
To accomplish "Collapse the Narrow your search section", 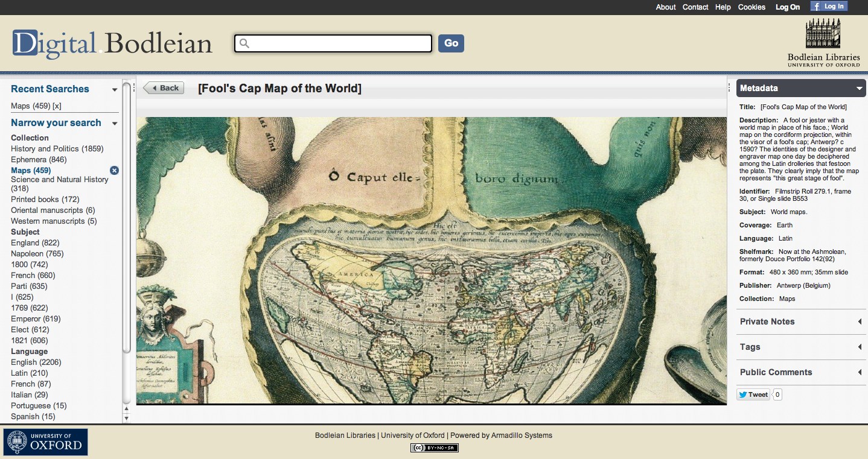I will pyautogui.click(x=115, y=124).
